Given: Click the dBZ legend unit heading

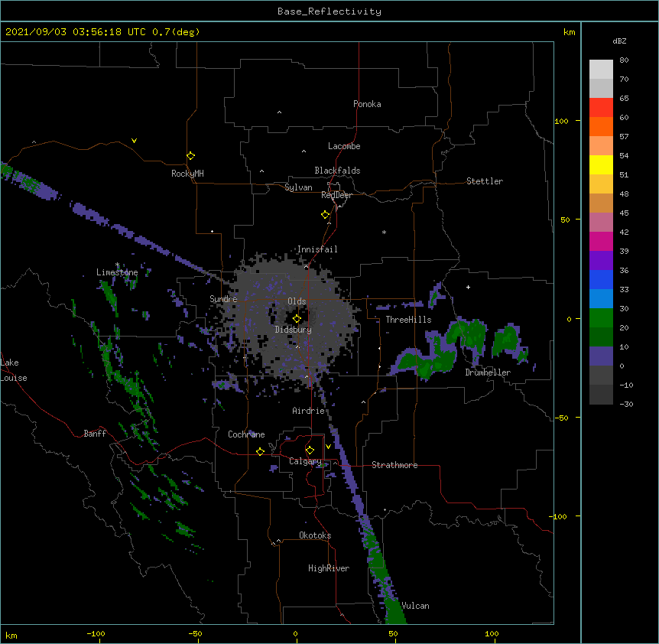Looking at the screenshot, I should (619, 41).
